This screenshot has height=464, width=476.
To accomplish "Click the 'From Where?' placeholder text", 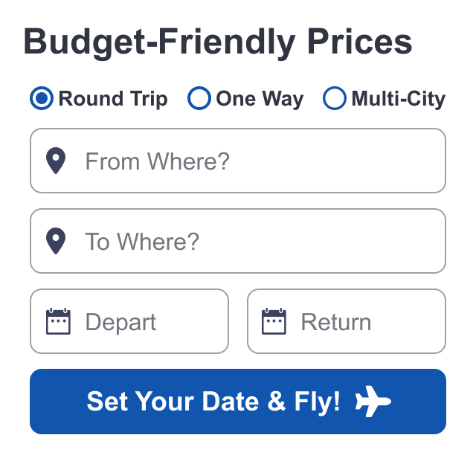I will coord(157,161).
